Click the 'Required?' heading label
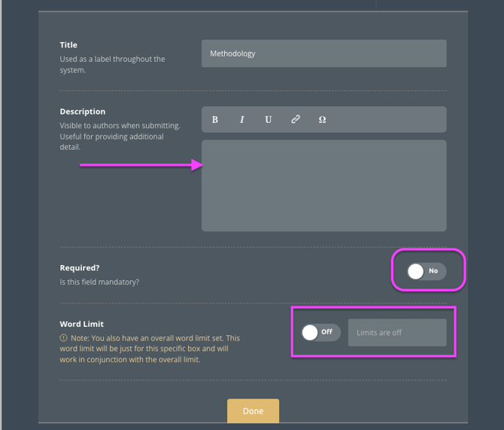Screen dimensions: 504x430 point(80,267)
